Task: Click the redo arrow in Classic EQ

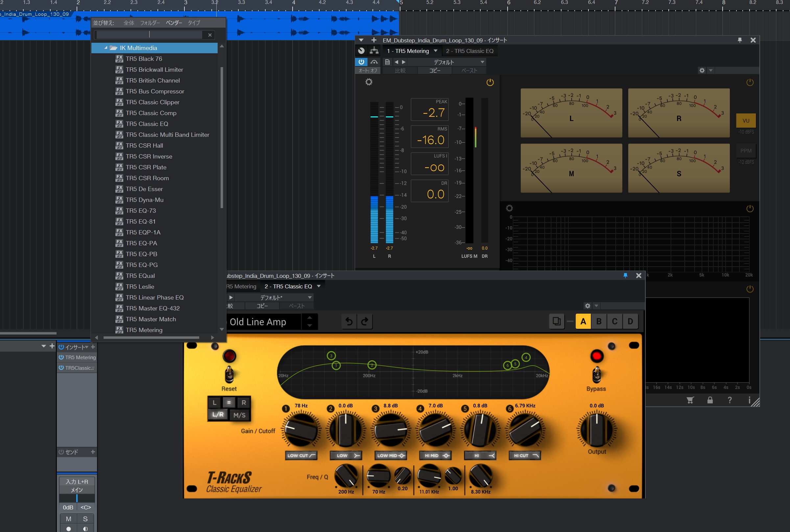Action: 365,321
